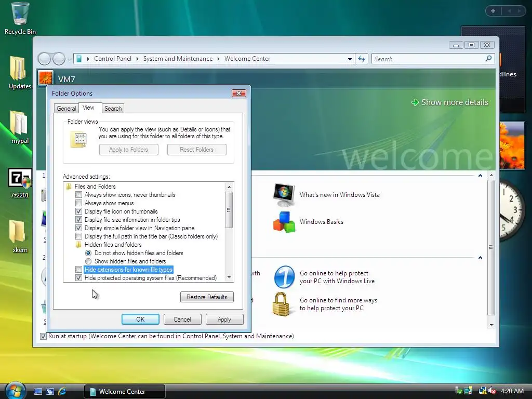532x399 pixels.
Task: Click the What's new in Windows Vista icon
Action: coord(284,195)
